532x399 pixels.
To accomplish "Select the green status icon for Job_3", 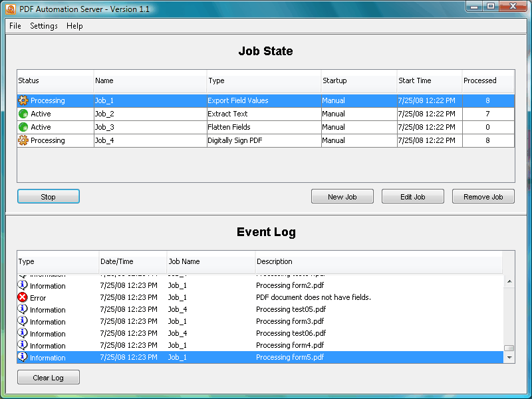I will coord(23,127).
